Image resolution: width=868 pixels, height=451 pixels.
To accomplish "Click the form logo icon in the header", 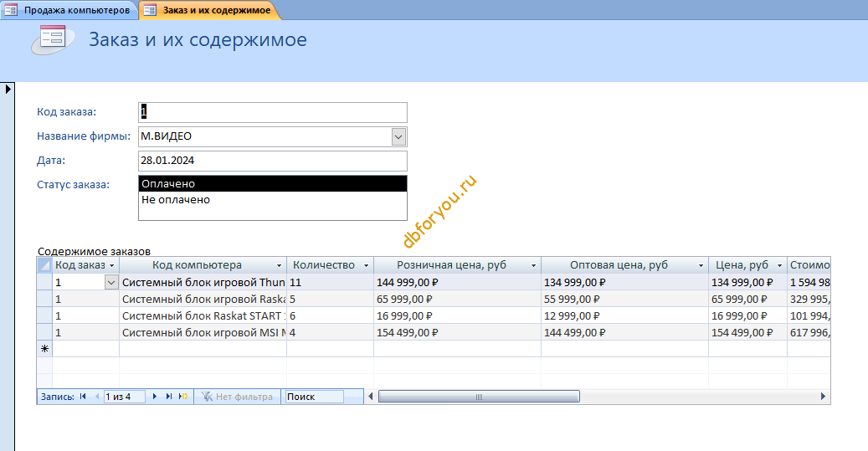I will click(x=53, y=40).
